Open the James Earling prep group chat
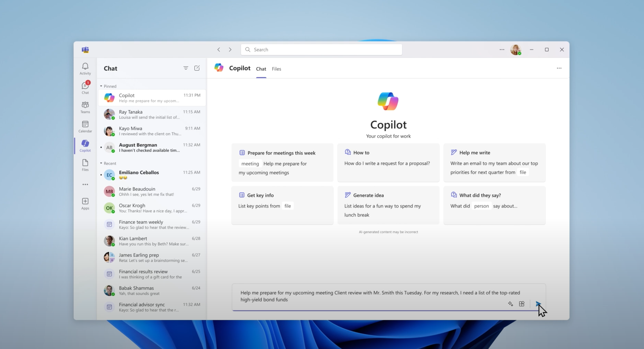The height and width of the screenshot is (349, 644). [x=152, y=257]
